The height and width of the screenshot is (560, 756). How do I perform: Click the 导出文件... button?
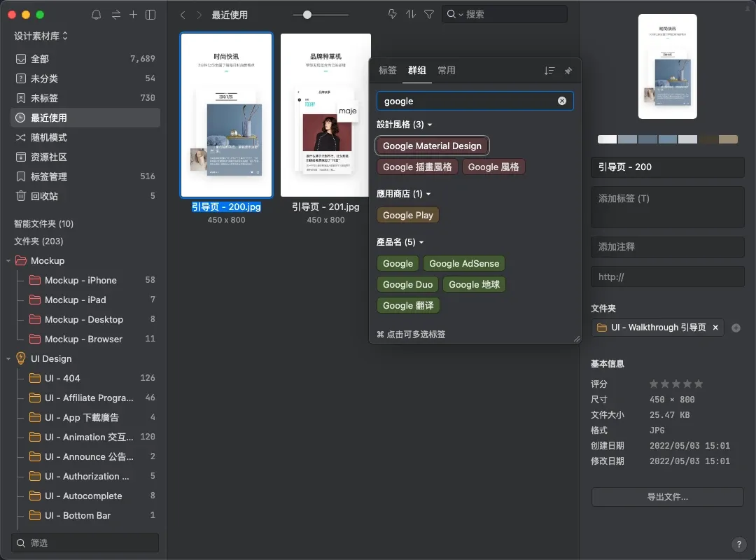[667, 497]
